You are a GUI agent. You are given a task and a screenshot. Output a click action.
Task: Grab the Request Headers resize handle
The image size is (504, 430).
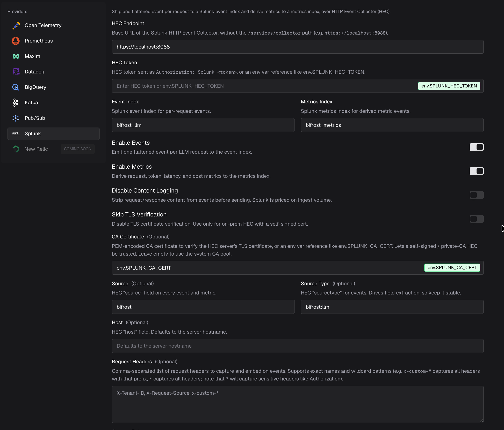coord(481,421)
